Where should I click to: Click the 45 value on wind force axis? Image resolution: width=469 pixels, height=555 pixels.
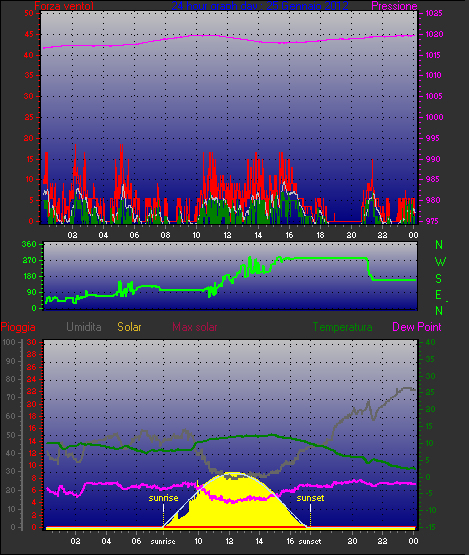click(x=29, y=34)
